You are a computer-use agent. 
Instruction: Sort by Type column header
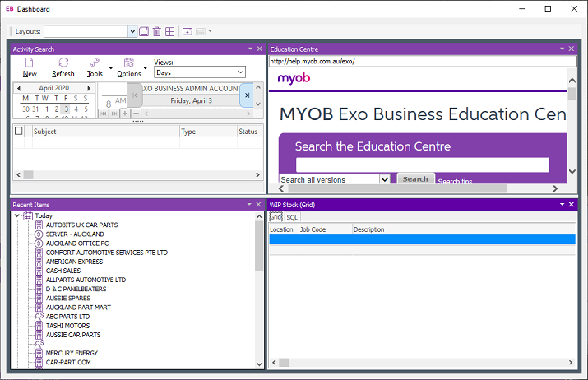click(208, 132)
